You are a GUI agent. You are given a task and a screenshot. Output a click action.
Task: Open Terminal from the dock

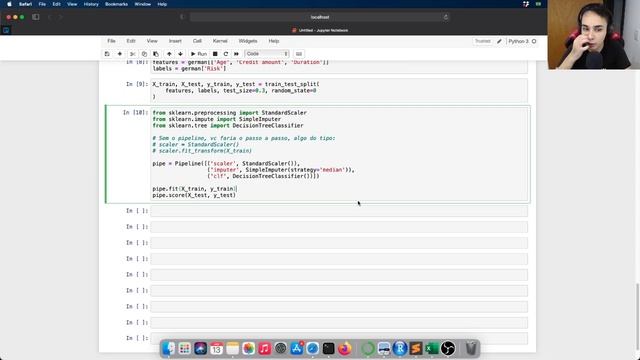coord(329,349)
